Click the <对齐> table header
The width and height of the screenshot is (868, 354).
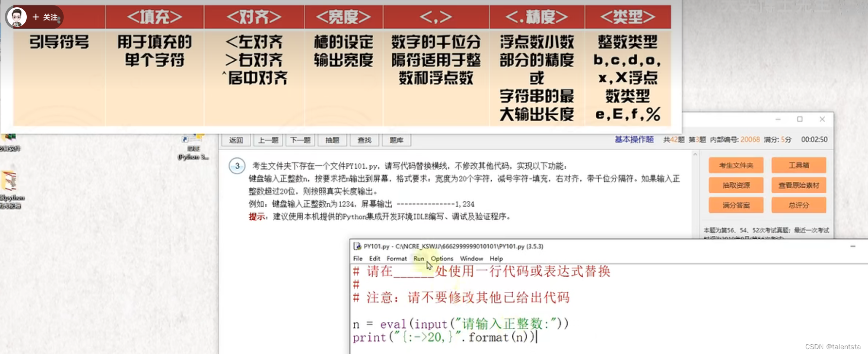tap(254, 17)
